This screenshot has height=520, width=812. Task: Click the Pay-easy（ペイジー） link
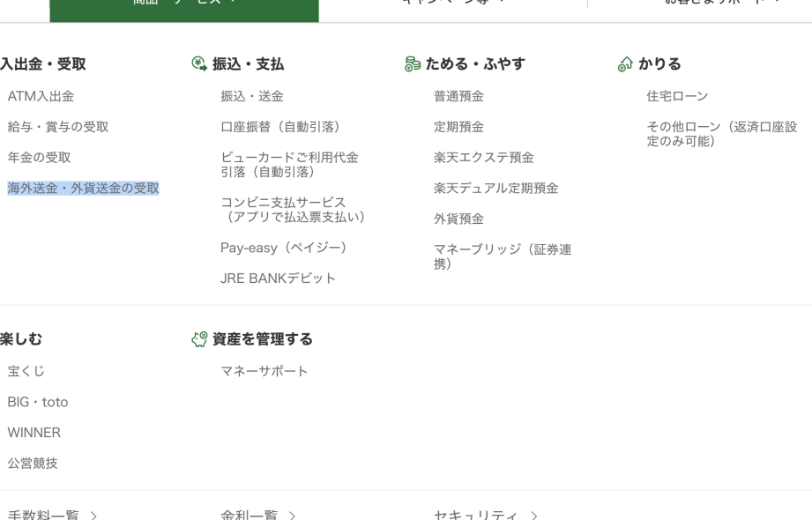coord(284,248)
